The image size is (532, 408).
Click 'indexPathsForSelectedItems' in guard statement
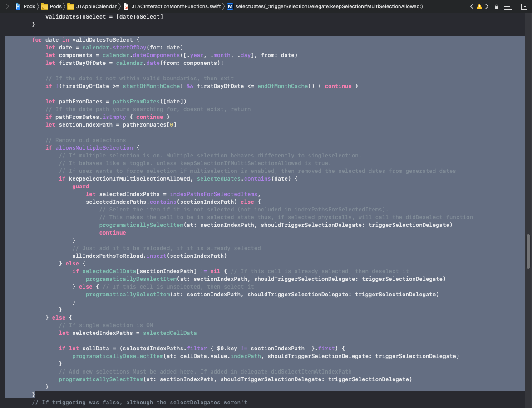click(x=213, y=194)
